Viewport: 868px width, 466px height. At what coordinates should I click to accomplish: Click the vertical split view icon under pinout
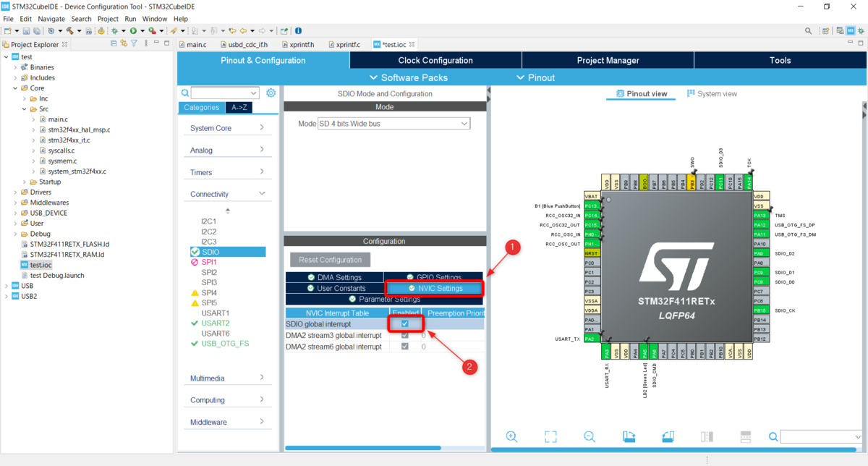707,436
